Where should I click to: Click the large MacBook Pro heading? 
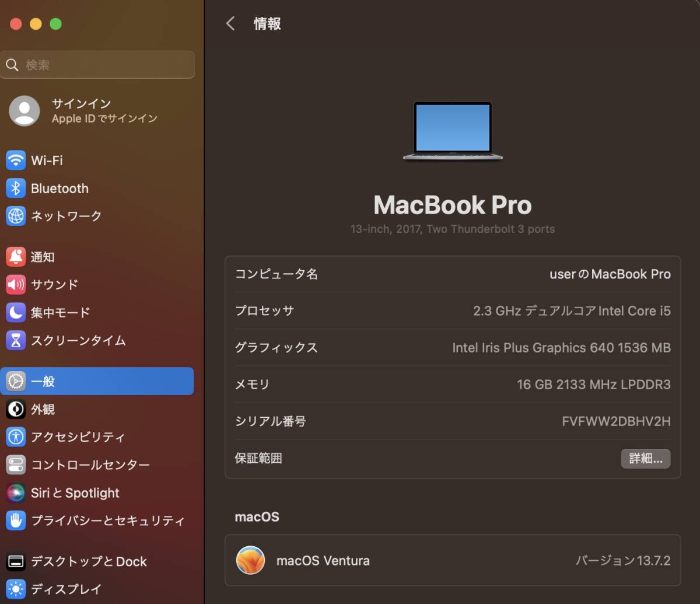click(x=453, y=205)
